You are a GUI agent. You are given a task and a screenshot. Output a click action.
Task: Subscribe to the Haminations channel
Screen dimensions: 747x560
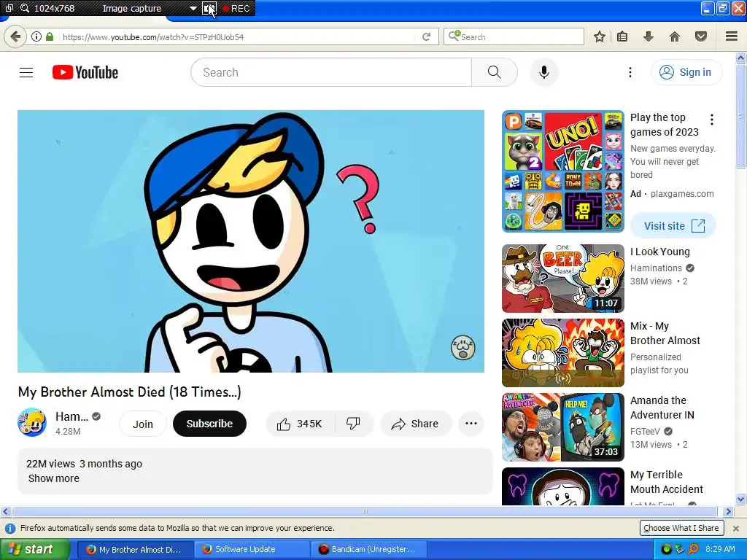pos(209,424)
